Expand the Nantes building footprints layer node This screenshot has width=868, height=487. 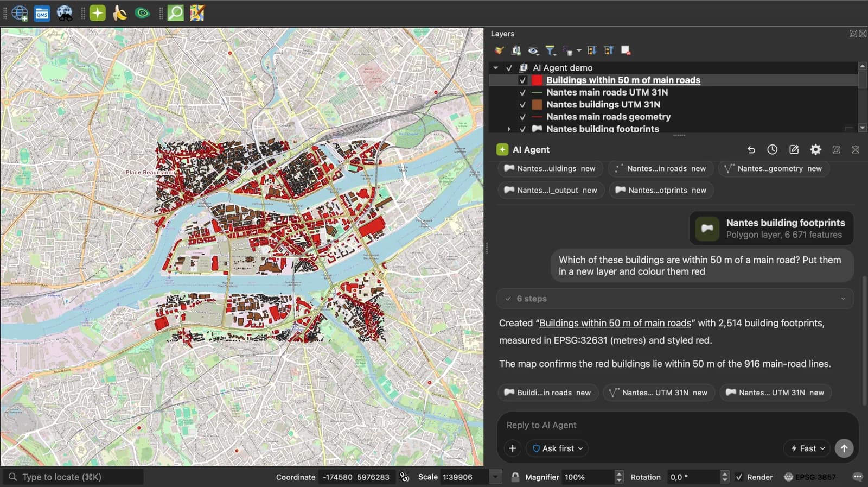click(x=509, y=129)
